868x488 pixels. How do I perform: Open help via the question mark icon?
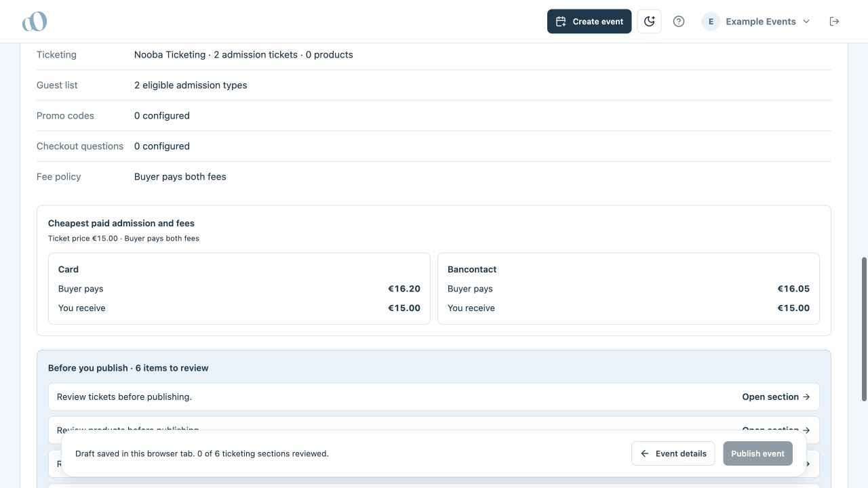pyautogui.click(x=678, y=22)
